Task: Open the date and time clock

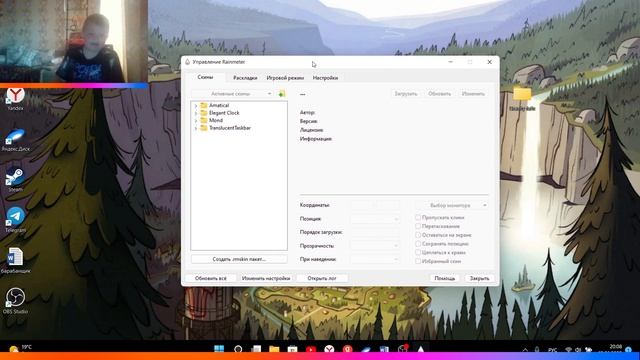Action: pyautogui.click(x=609, y=349)
